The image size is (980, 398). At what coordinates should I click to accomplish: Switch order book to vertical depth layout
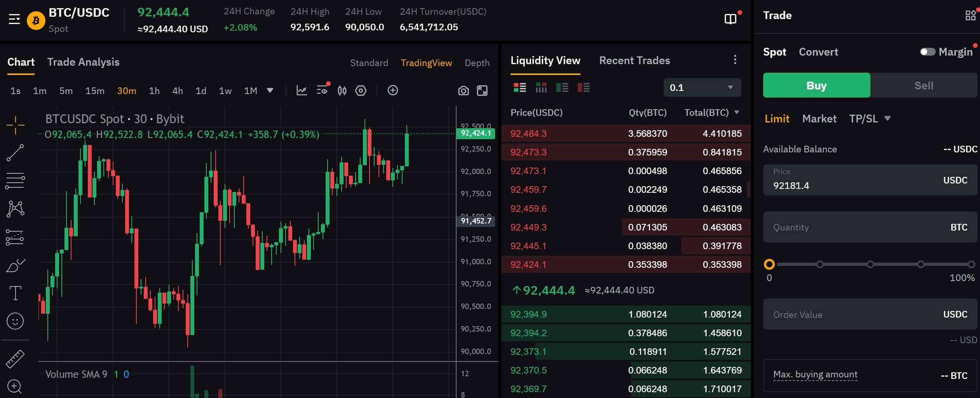point(541,87)
